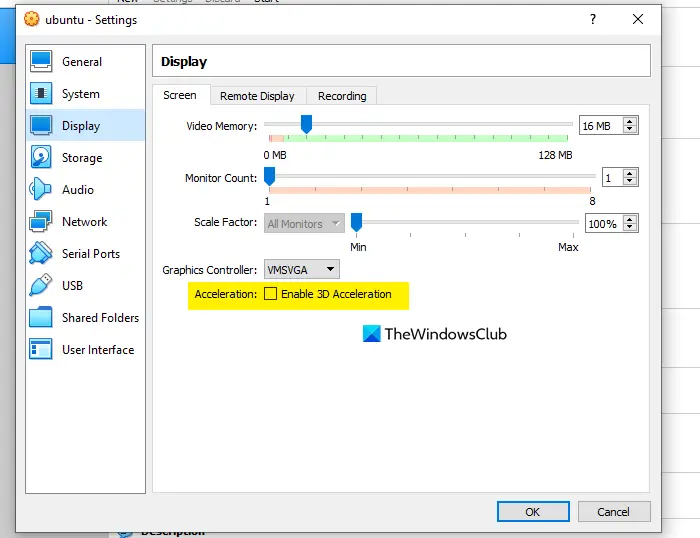Click the 100% scale factor field

click(x=604, y=223)
